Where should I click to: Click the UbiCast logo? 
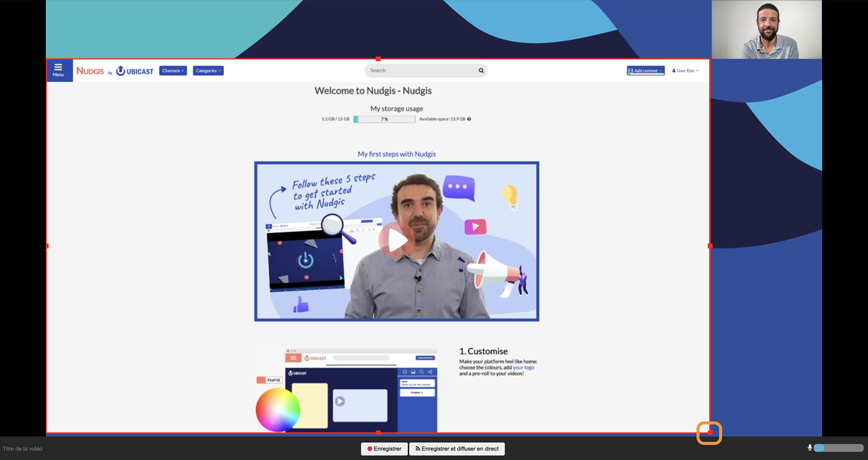click(134, 71)
